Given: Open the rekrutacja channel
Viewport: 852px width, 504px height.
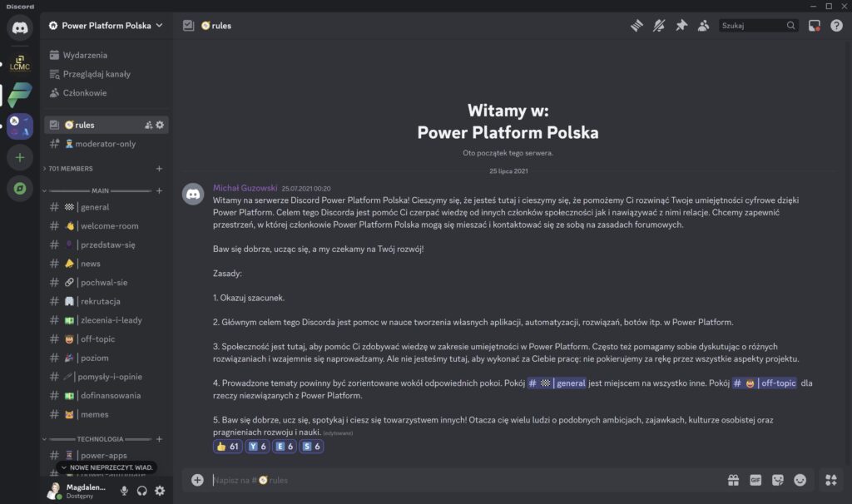Looking at the screenshot, I should 106,301.
